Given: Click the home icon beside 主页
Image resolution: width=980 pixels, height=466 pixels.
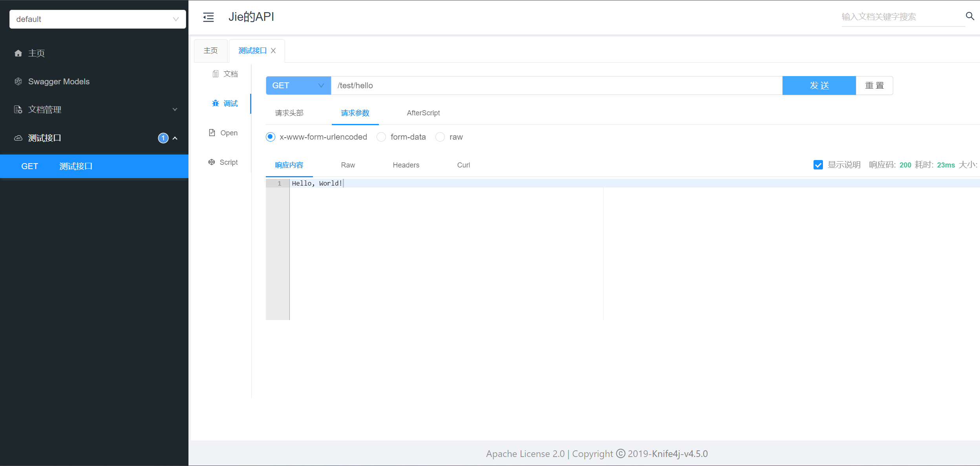Looking at the screenshot, I should (18, 53).
